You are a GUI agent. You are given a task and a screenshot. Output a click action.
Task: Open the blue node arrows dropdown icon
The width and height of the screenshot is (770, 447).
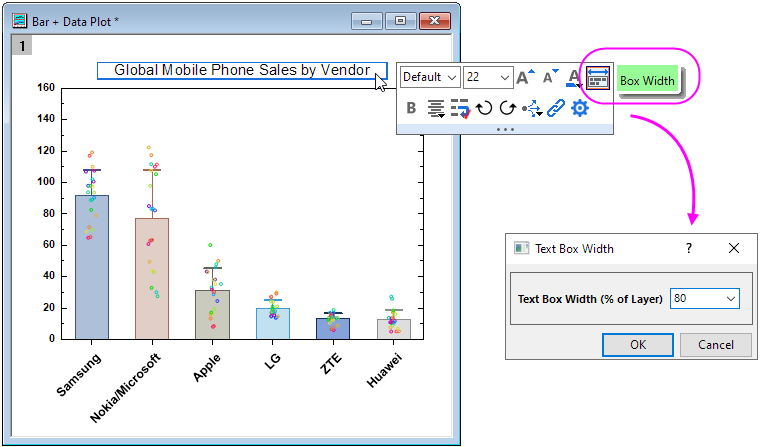pyautogui.click(x=531, y=108)
